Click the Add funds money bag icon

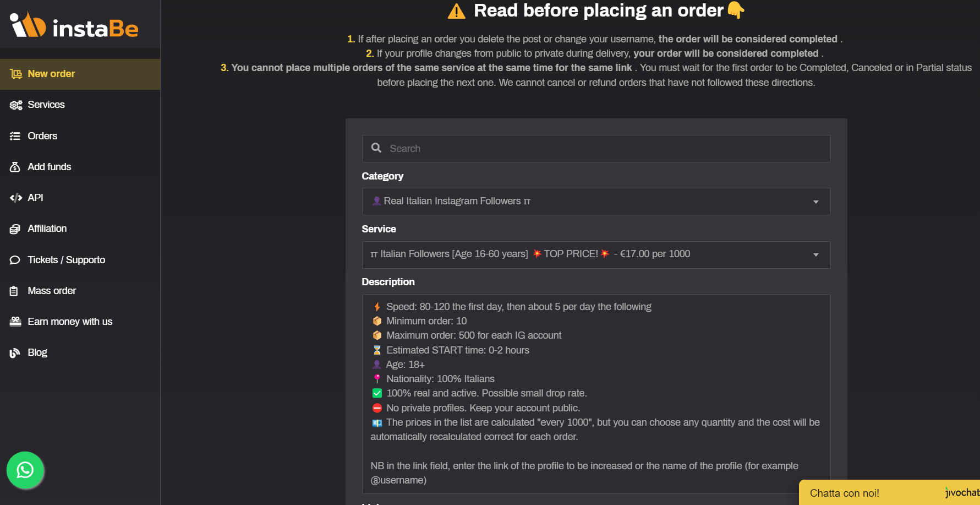pos(15,167)
